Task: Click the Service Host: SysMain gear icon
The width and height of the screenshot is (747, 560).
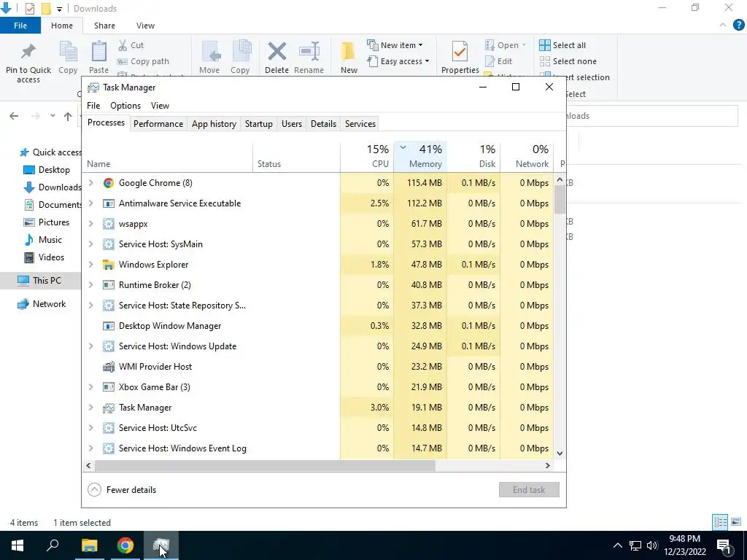Action: (x=109, y=244)
